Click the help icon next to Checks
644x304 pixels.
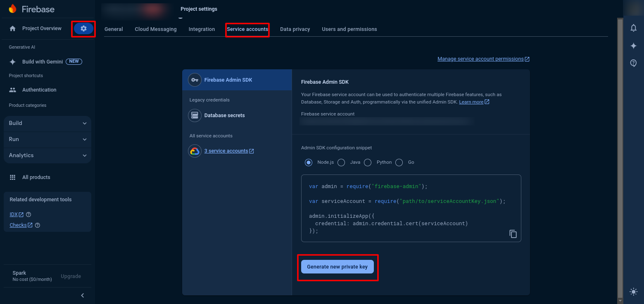point(38,225)
